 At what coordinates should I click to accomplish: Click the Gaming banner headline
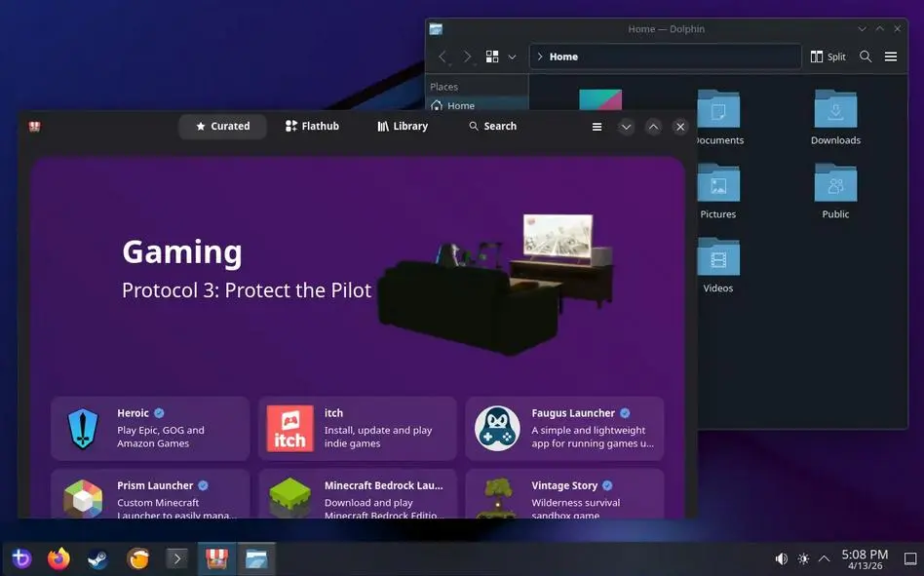(182, 251)
